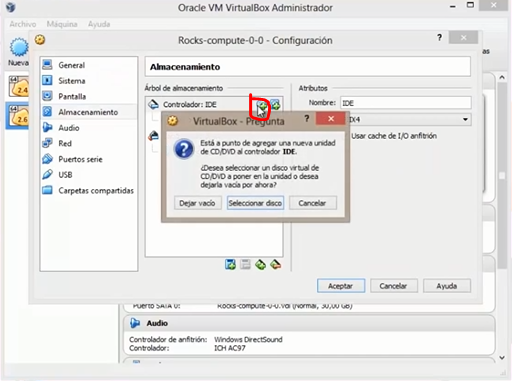Click the add hard disk icon on Controlador IDE

coord(276,105)
